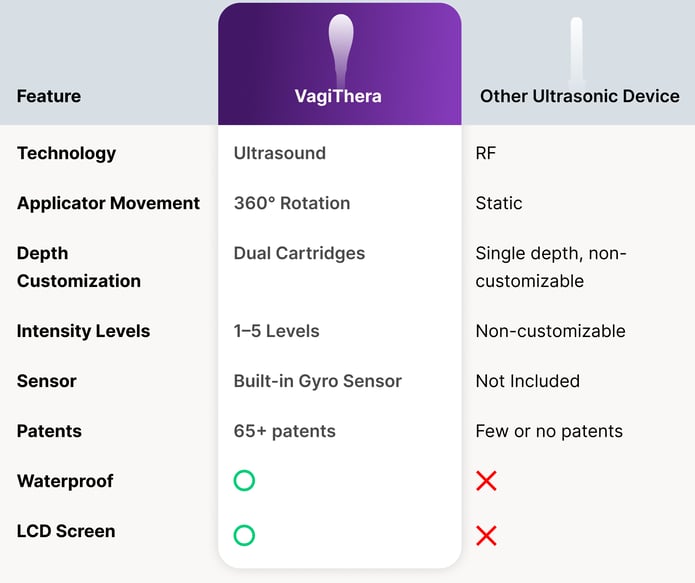Click the other ultrasonic device image
This screenshot has width=695, height=583.
577,51
